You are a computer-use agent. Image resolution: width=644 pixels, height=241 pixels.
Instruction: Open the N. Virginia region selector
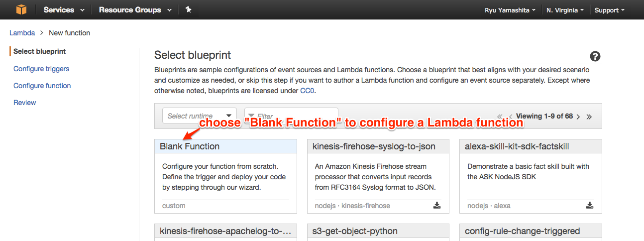[x=565, y=10]
